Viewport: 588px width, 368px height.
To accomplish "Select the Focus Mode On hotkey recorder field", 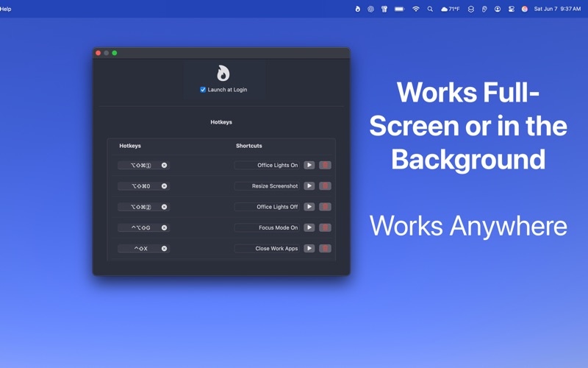I will 143,227.
